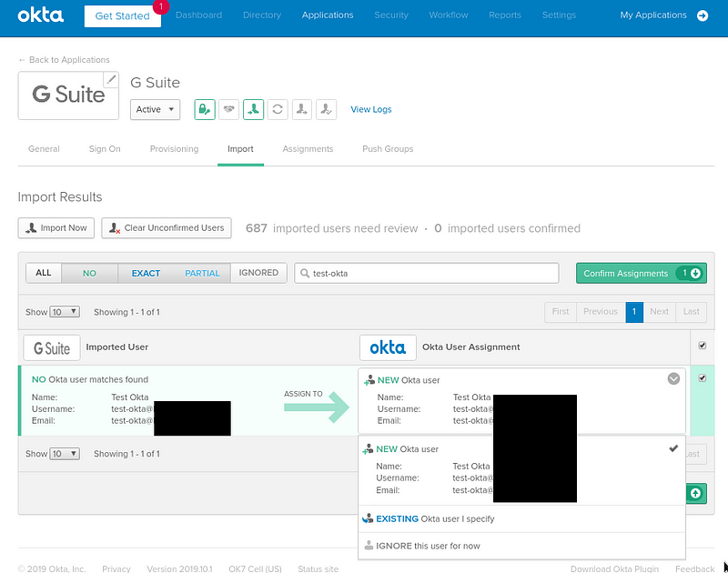Click the Okta logo in header

tap(40, 15)
